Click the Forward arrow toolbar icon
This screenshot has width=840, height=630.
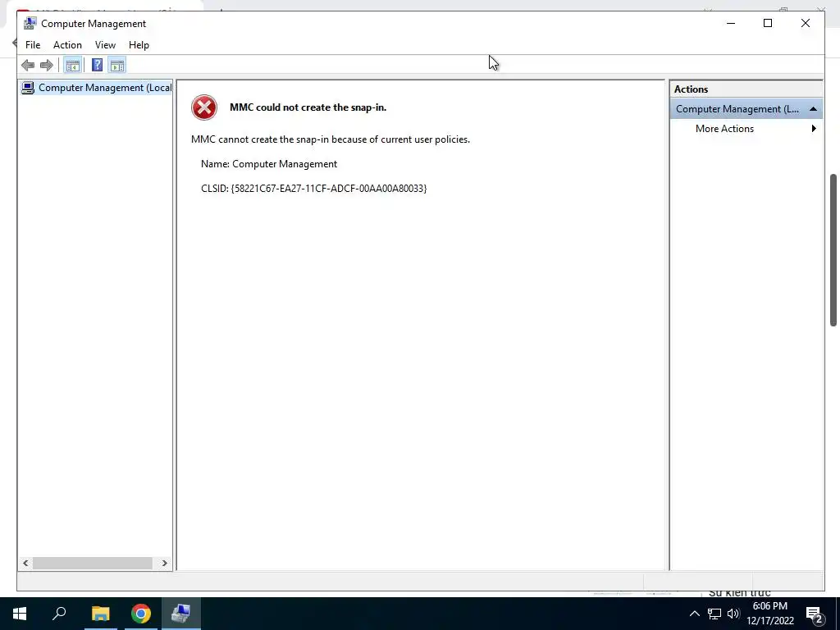tap(47, 66)
